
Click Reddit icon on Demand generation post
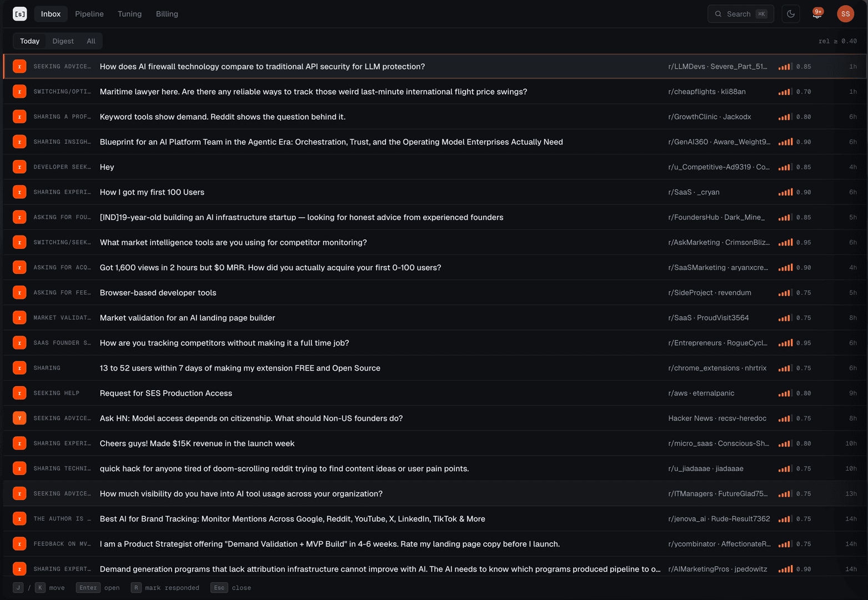click(x=19, y=569)
